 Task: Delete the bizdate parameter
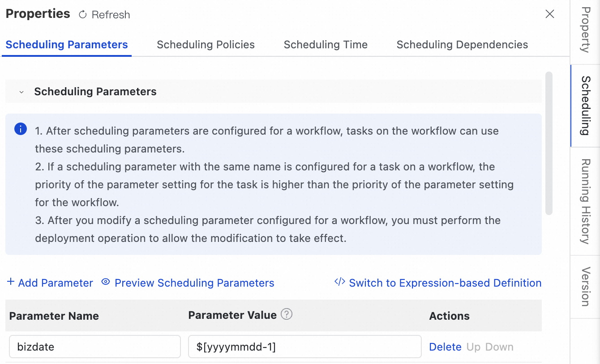(445, 347)
